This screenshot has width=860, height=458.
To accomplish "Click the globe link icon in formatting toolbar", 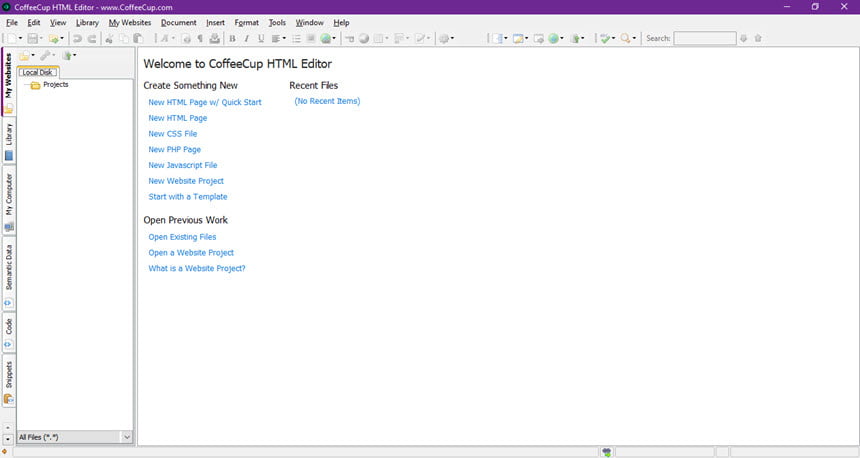I will [326, 38].
